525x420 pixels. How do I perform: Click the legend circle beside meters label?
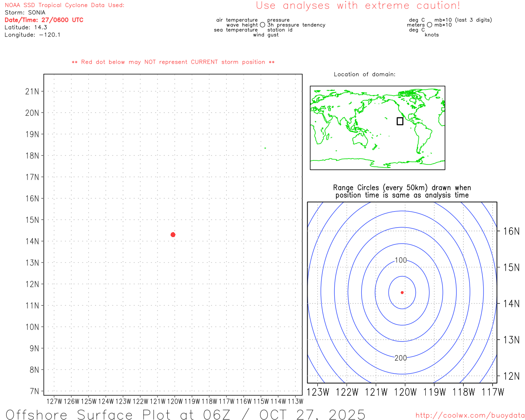[x=429, y=25]
